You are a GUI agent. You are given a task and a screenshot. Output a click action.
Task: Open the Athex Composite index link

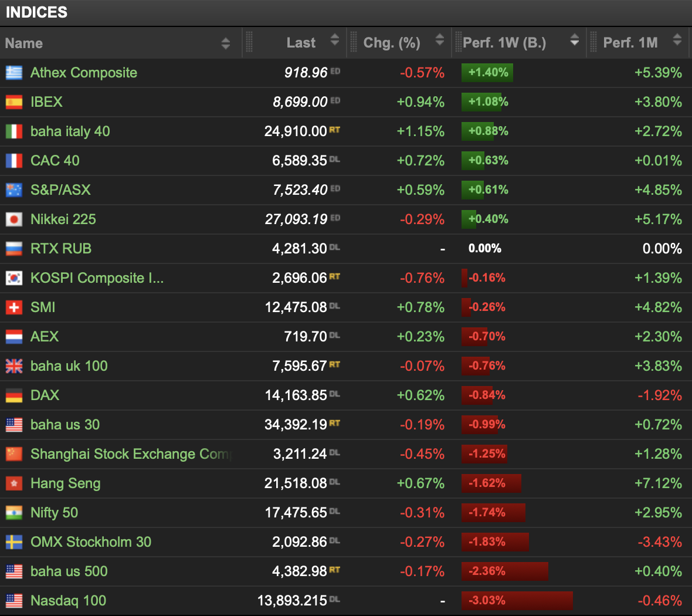[x=84, y=72]
